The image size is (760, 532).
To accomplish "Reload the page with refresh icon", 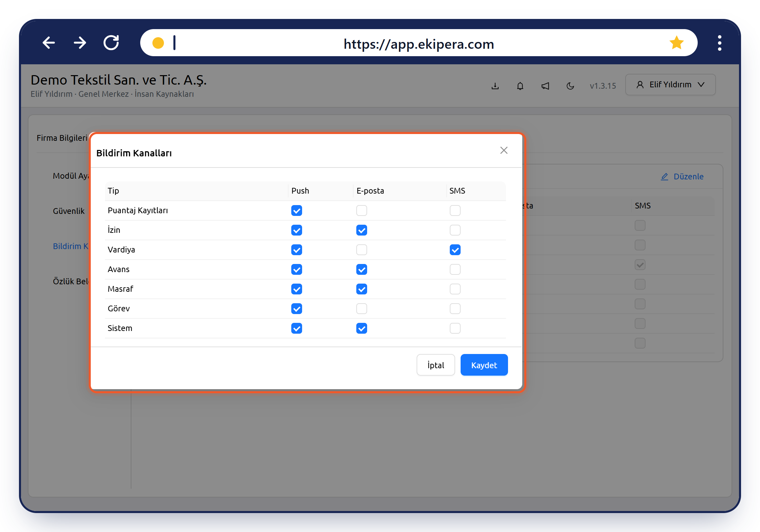I will 111,43.
